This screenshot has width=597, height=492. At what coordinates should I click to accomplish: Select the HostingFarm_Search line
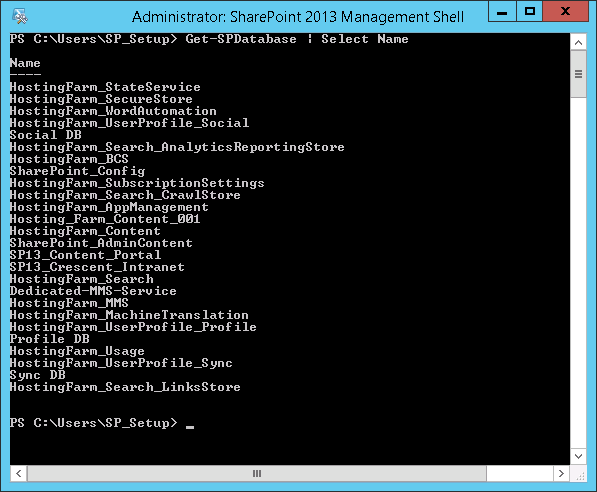click(81, 279)
